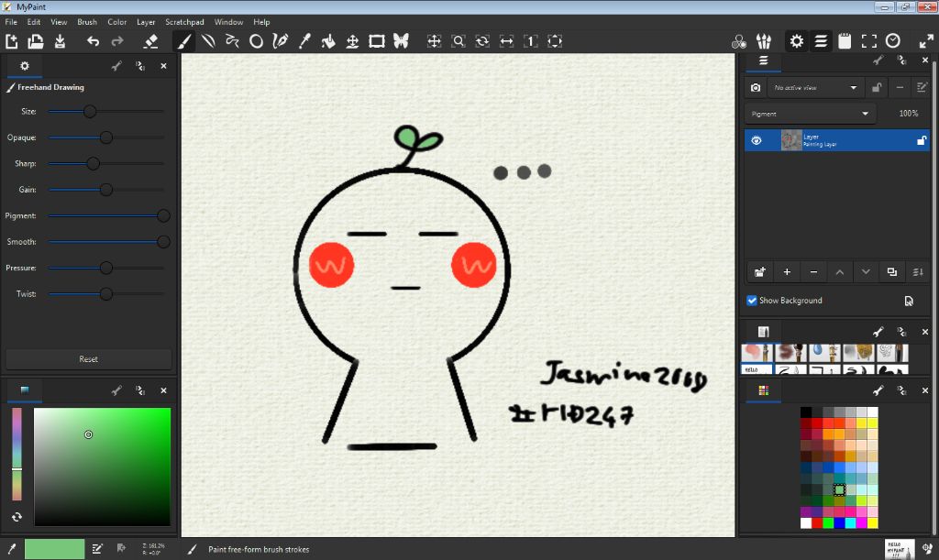Open the history clock icon
This screenshot has height=560, width=939.
pos(893,41)
